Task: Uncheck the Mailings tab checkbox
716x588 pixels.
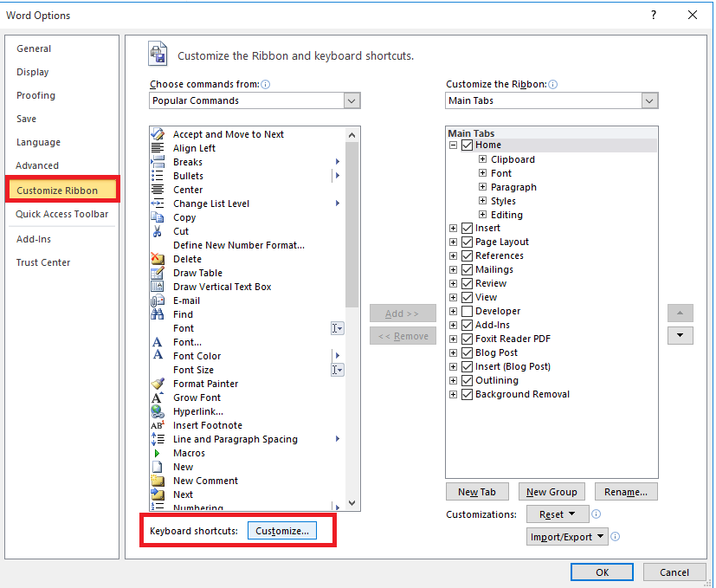Action: pos(468,269)
